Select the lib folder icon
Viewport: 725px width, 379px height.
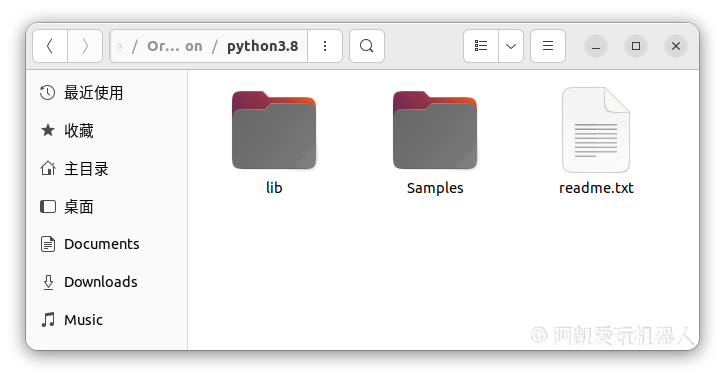tap(274, 130)
